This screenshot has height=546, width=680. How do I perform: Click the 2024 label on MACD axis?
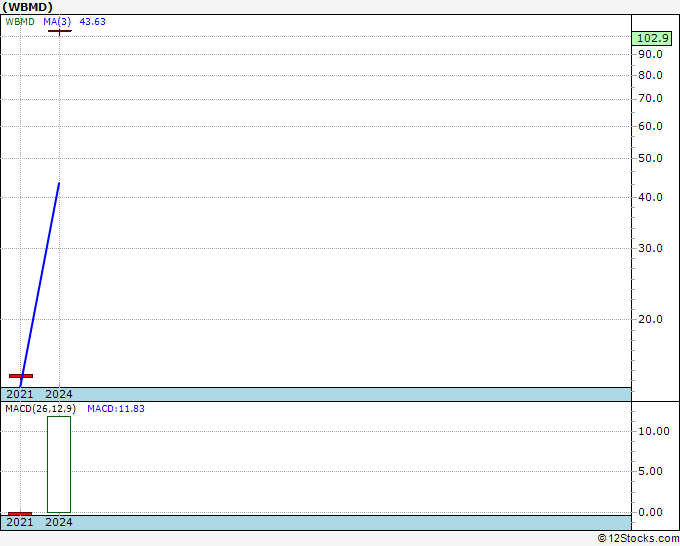click(59, 522)
